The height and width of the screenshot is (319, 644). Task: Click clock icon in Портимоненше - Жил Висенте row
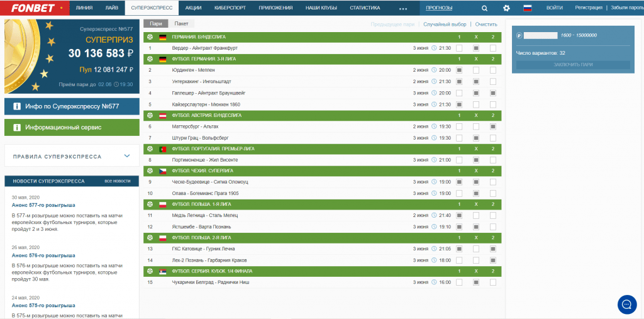pyautogui.click(x=435, y=160)
